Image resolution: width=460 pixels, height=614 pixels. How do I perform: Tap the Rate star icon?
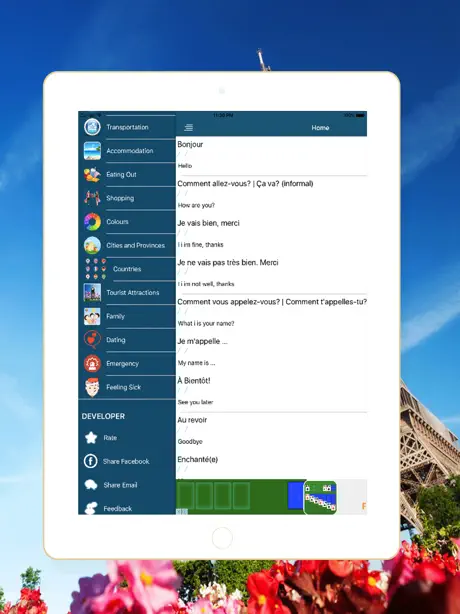pos(91,437)
